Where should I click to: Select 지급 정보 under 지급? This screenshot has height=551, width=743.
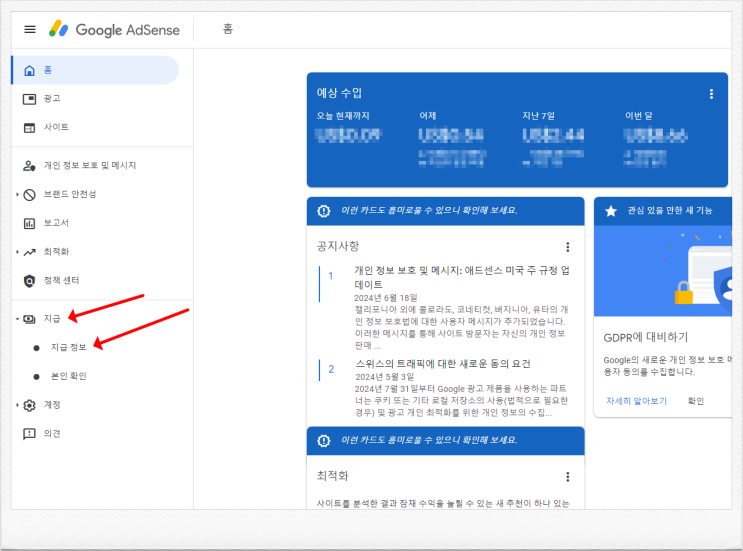pyautogui.click(x=69, y=347)
